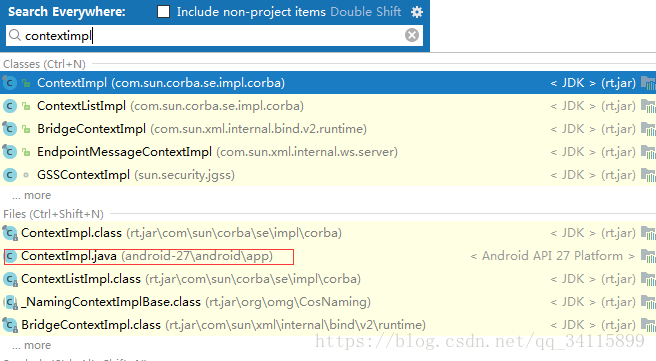This screenshot has height=361, width=656.
Task: Click into the search input field
Action: coord(214,35)
